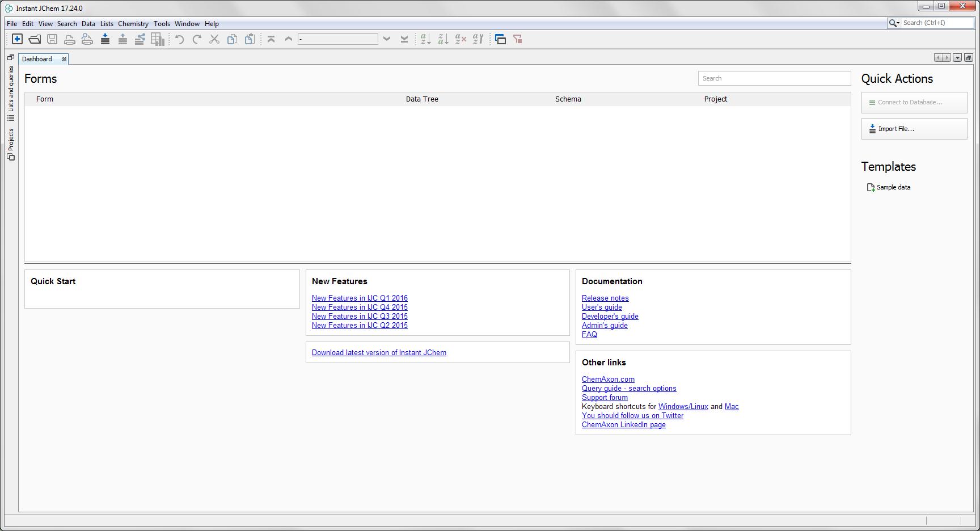Open the Developer's guide link
This screenshot has width=980, height=531.
[x=610, y=316]
